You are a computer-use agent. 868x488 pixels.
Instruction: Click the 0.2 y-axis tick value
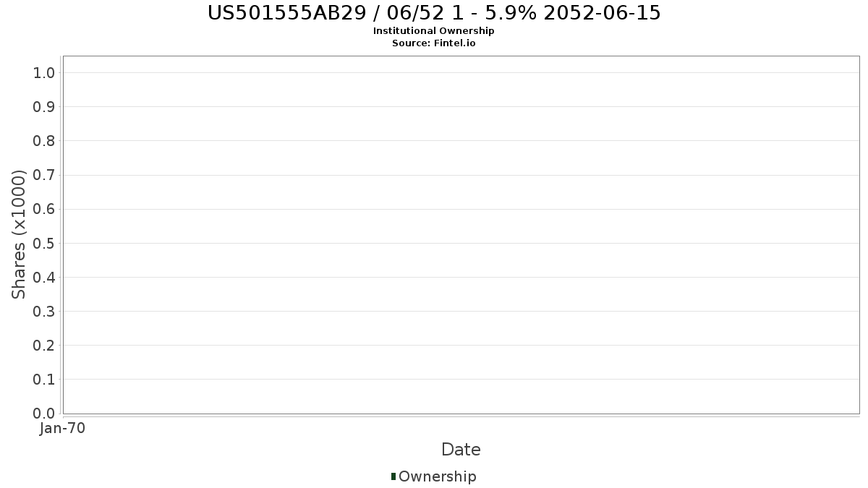(x=44, y=346)
